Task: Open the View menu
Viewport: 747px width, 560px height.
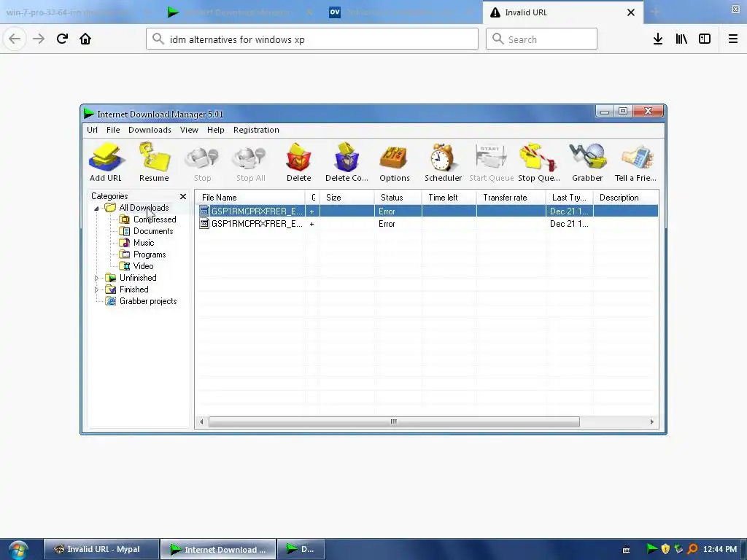Action: (x=189, y=130)
